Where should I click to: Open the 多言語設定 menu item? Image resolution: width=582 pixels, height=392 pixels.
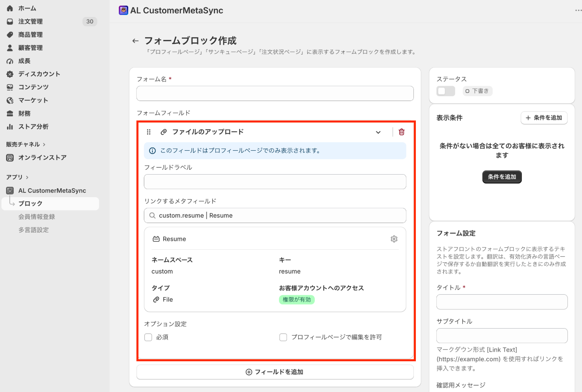pos(34,230)
